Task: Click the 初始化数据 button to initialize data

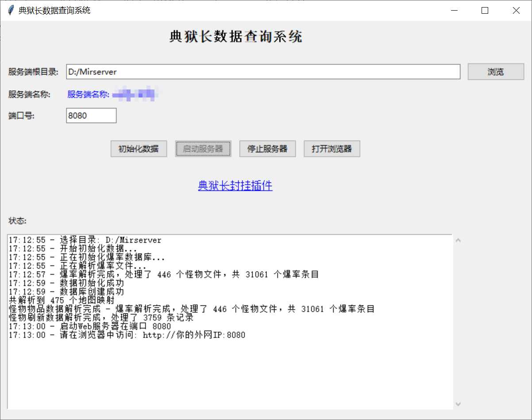Action: coord(138,149)
